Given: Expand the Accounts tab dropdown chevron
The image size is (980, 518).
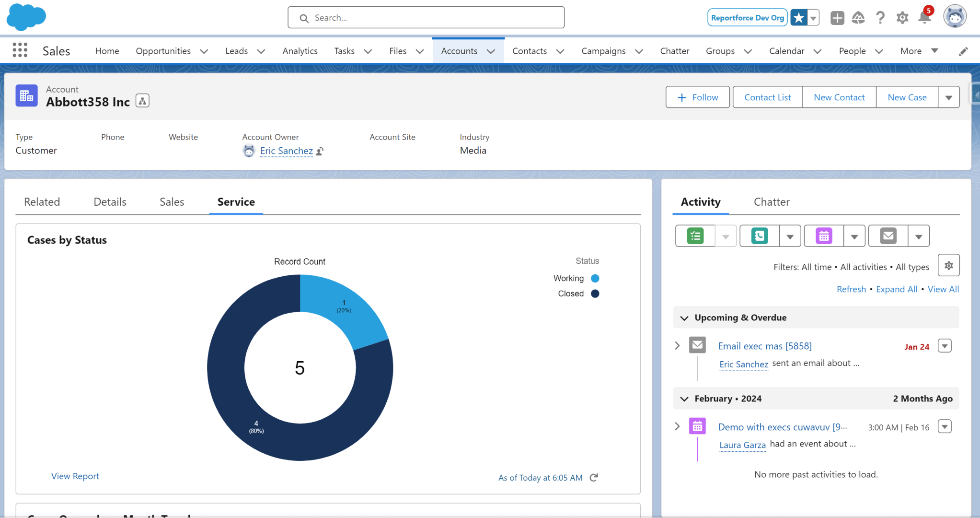Looking at the screenshot, I should pos(490,51).
